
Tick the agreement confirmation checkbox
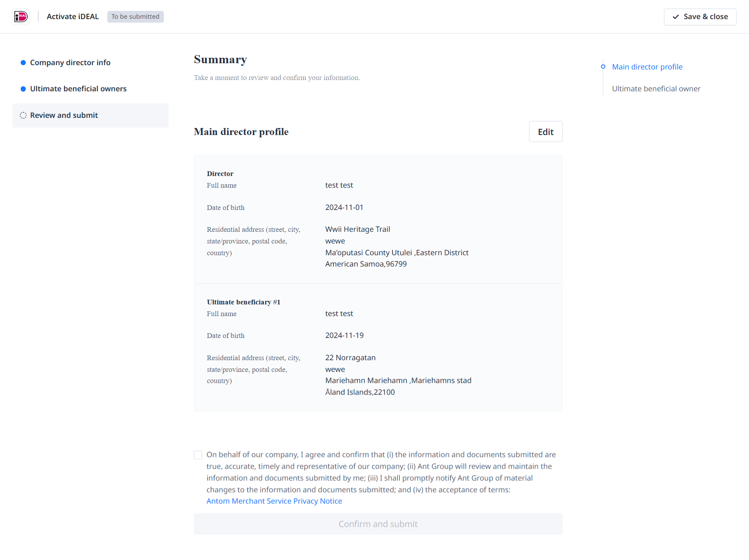(198, 455)
